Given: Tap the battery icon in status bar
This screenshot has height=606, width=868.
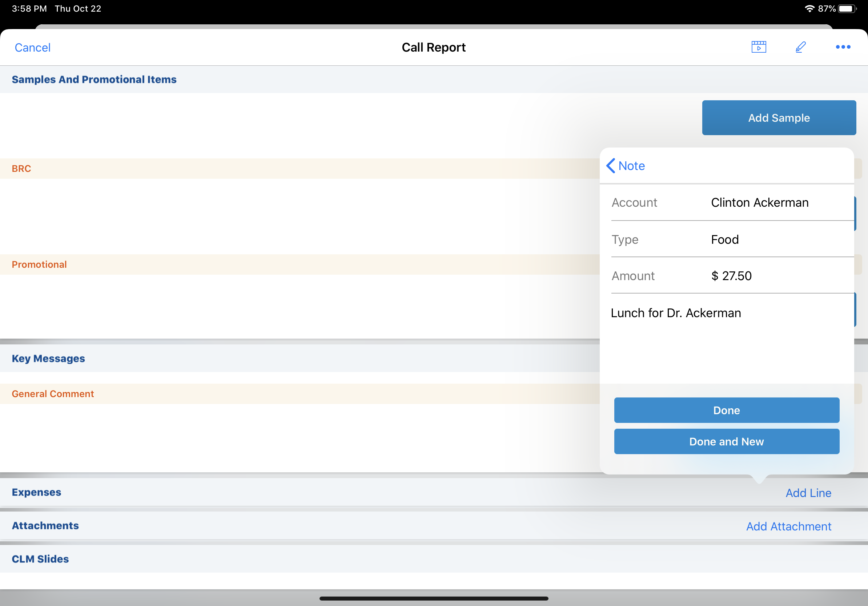Looking at the screenshot, I should point(847,8).
